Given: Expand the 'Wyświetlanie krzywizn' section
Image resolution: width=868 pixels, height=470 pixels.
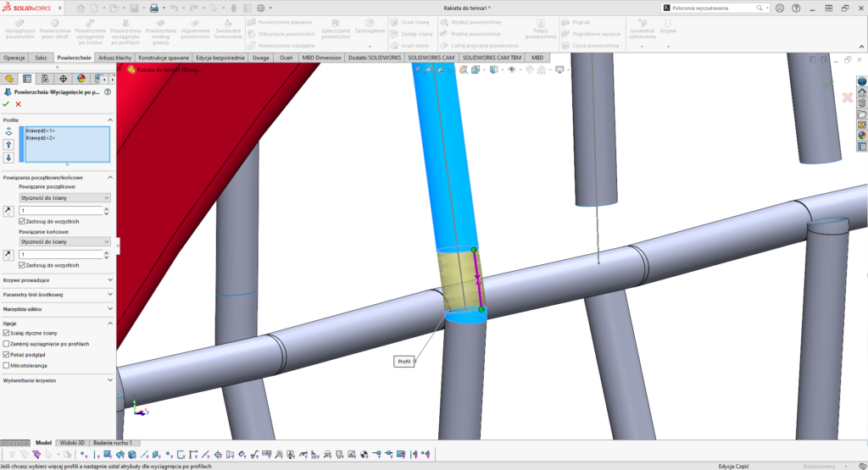Looking at the screenshot, I should click(x=57, y=381).
